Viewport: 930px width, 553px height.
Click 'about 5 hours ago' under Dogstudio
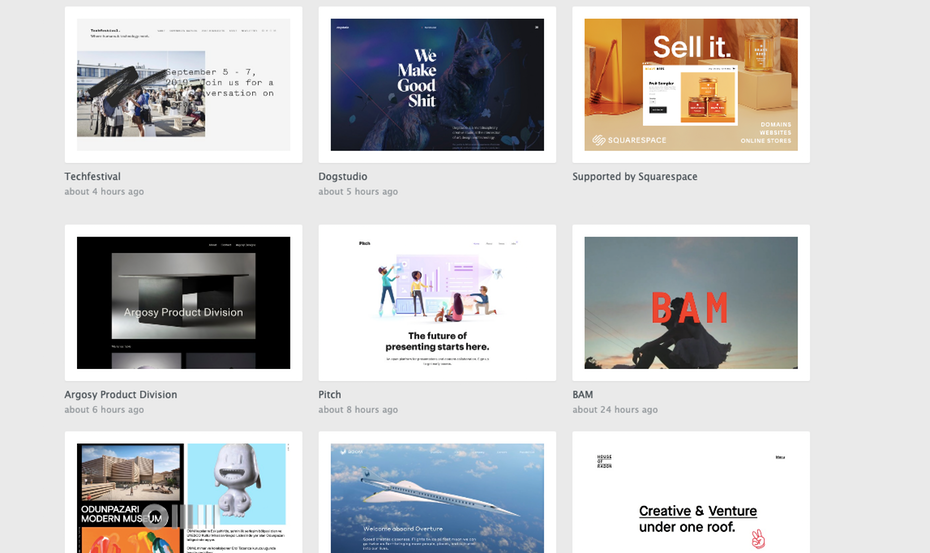tap(358, 191)
